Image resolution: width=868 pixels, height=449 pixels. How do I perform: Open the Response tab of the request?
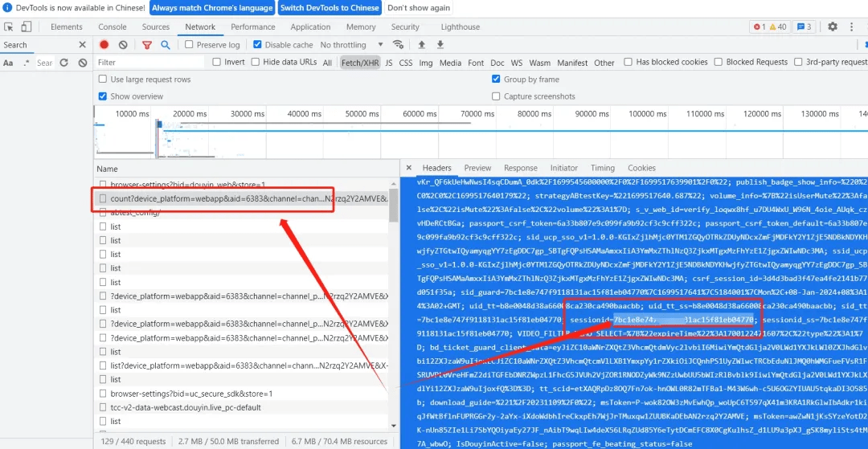[520, 168]
